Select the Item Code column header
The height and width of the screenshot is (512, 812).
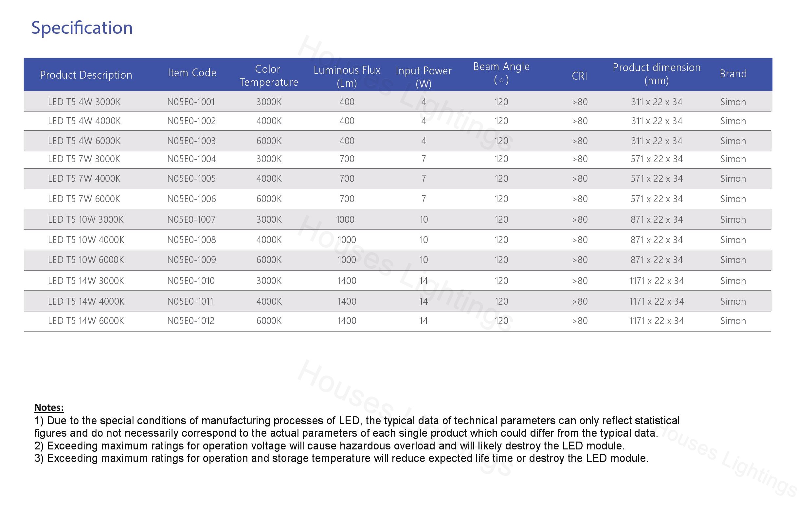tap(192, 73)
